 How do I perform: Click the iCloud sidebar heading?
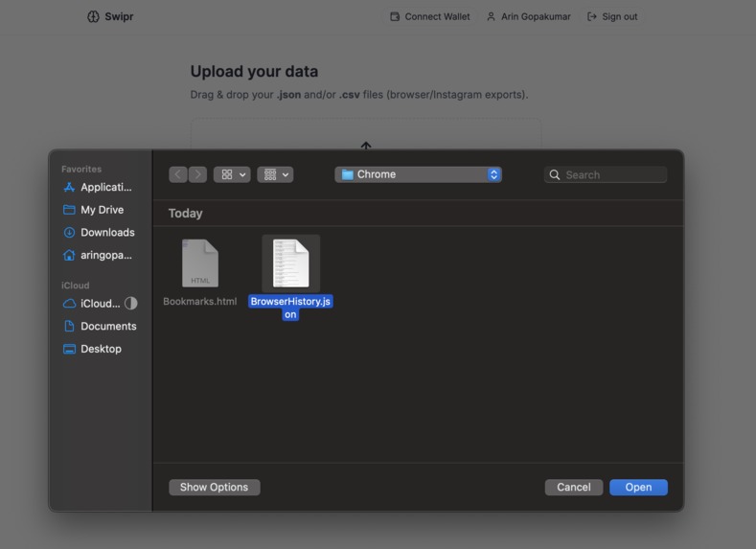point(75,286)
